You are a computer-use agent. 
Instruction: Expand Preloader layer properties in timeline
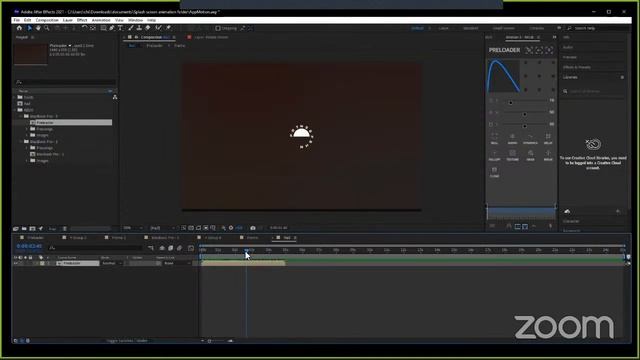click(36, 263)
